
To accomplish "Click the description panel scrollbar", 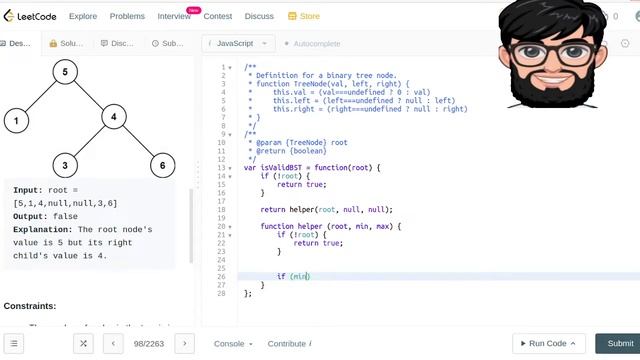I will pos(191,226).
